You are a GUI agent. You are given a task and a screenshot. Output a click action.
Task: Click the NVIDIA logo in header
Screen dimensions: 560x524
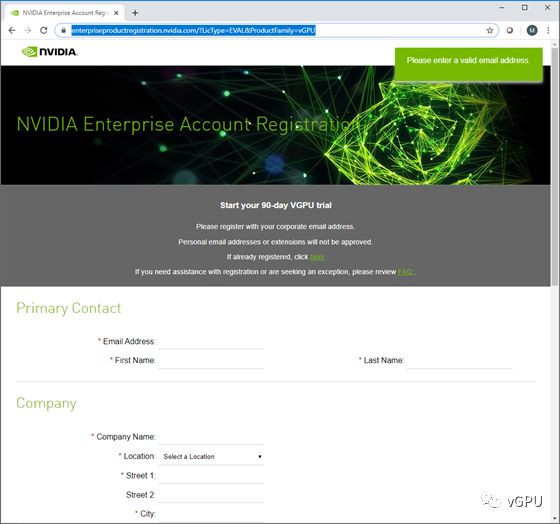[x=49, y=52]
